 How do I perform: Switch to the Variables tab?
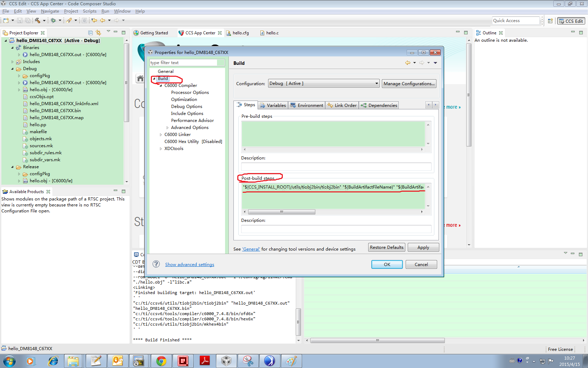coord(273,105)
